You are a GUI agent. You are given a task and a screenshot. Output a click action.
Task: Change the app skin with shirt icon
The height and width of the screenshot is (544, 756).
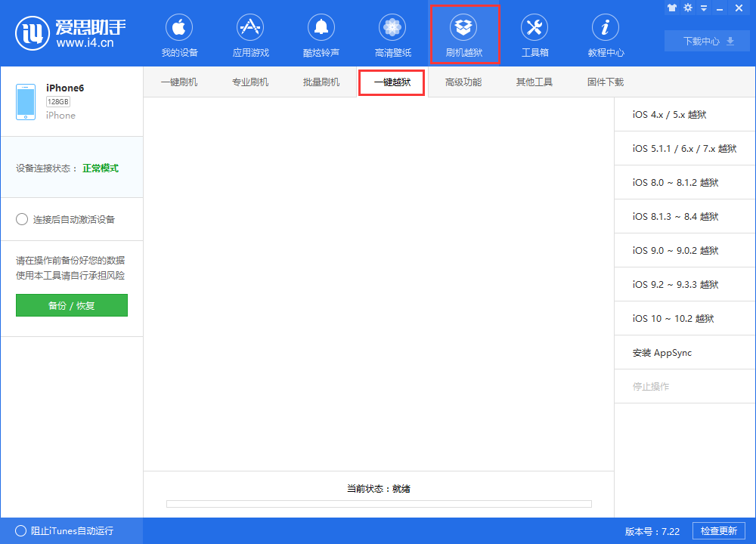pos(672,8)
